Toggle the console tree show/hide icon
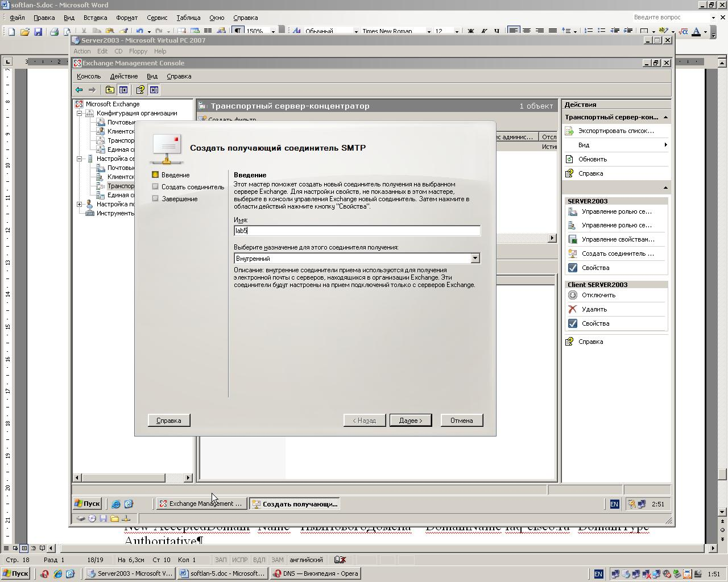 [123, 90]
